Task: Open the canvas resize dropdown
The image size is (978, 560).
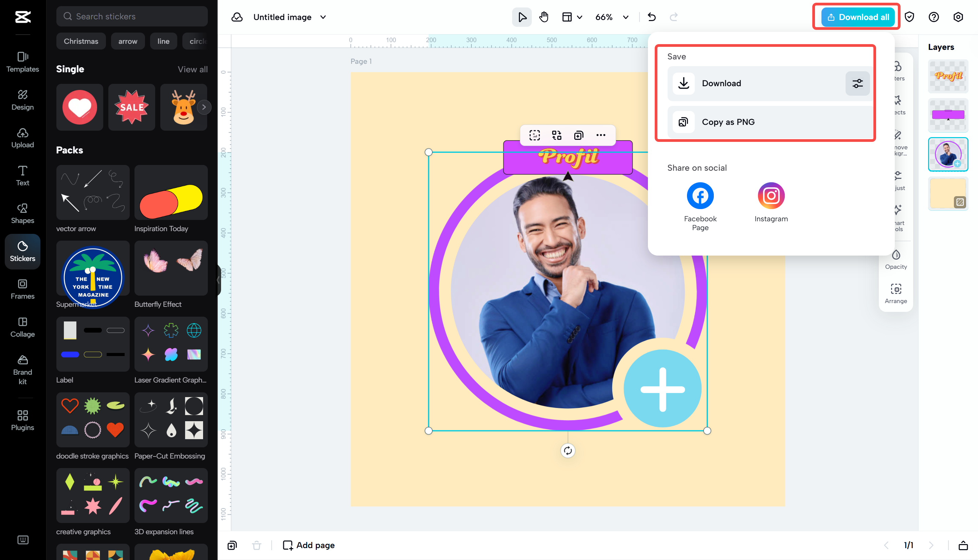Action: [x=572, y=17]
